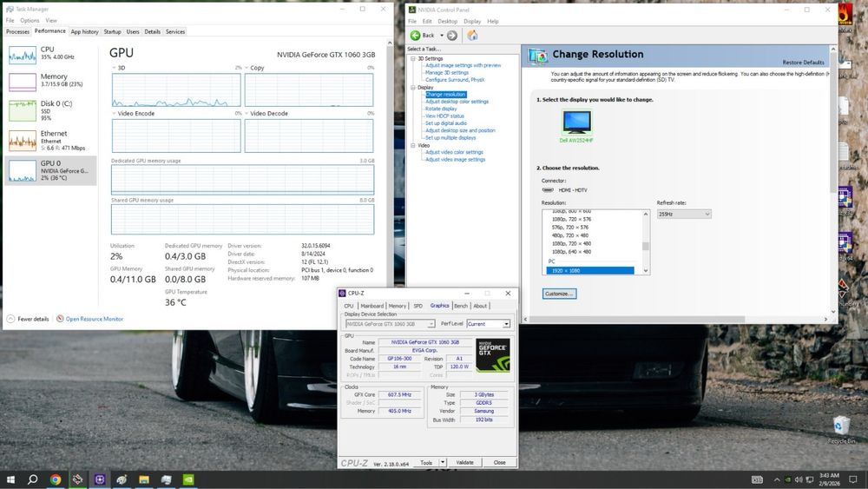Screen dimensions: 868x489
Task: Select 480p, 720 × 480 resolution
Action: 570,235
